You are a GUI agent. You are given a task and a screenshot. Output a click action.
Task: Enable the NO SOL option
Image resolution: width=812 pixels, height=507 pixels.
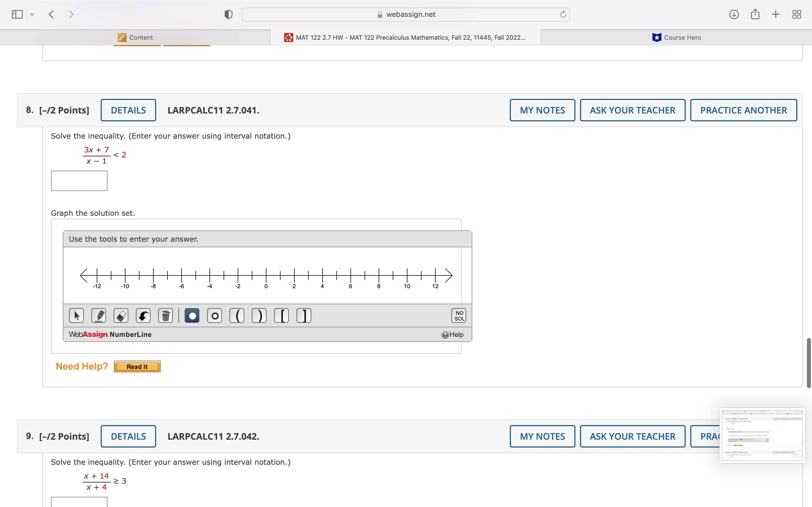coord(458,315)
